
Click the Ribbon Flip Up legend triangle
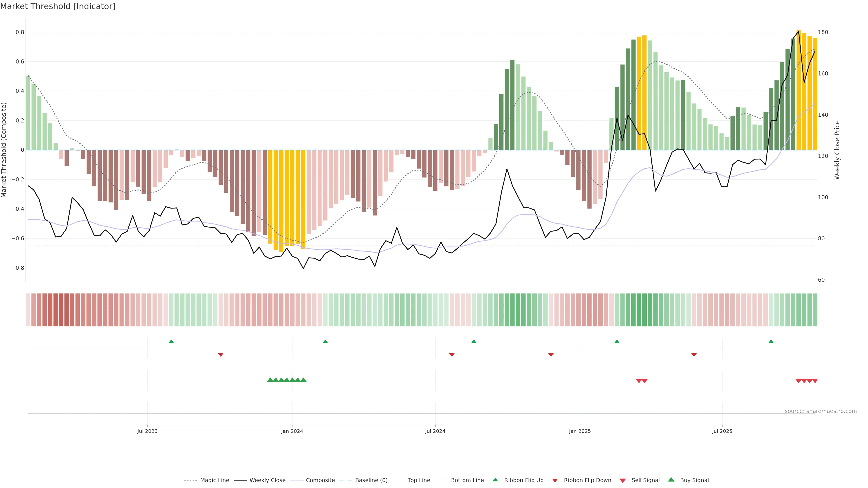coord(495,480)
